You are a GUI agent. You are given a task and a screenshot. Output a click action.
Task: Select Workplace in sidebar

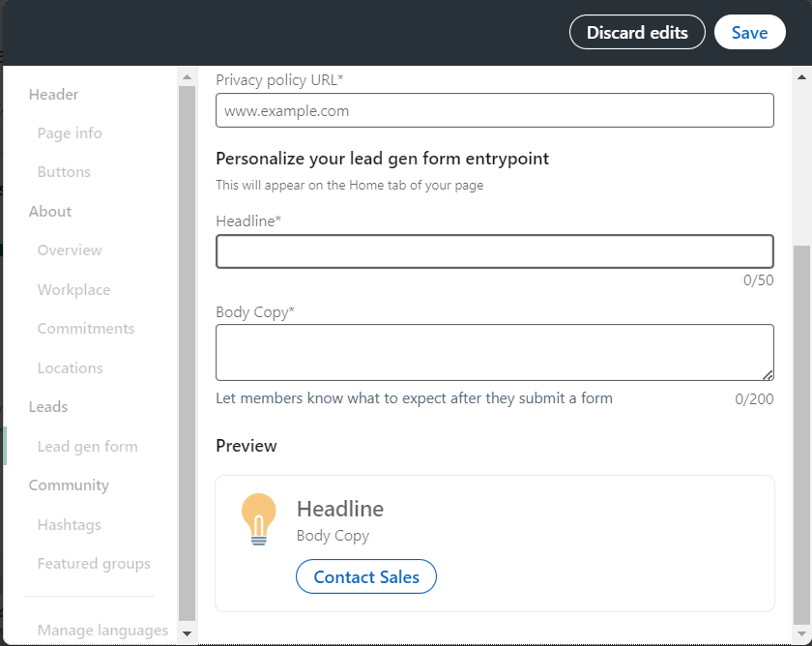click(x=73, y=289)
